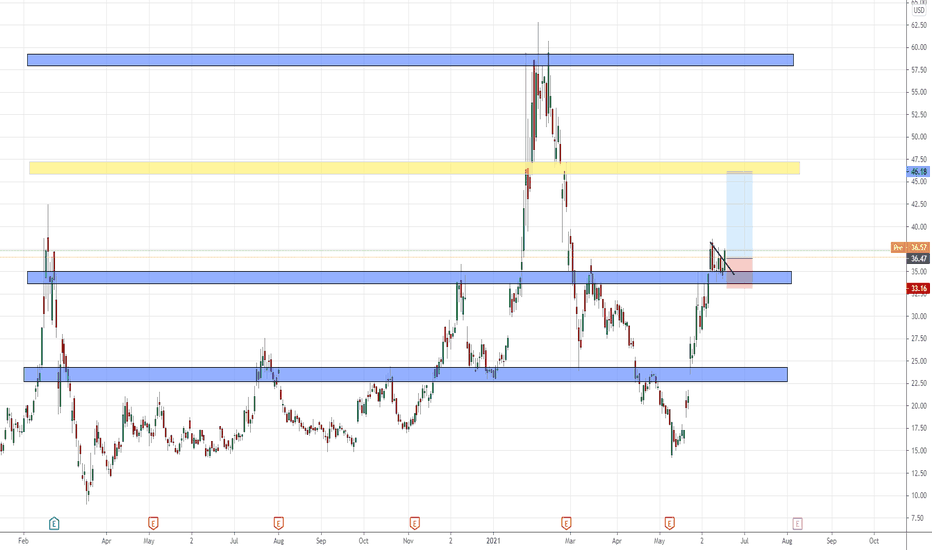Image resolution: width=932 pixels, height=550 pixels.
Task: Click the 25.00 price axis label
Action: tap(918, 361)
